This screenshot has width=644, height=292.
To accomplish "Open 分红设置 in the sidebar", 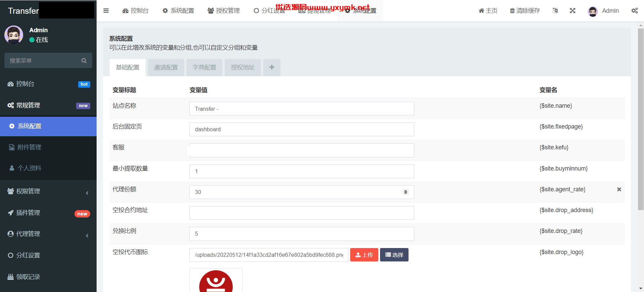I will (48, 255).
